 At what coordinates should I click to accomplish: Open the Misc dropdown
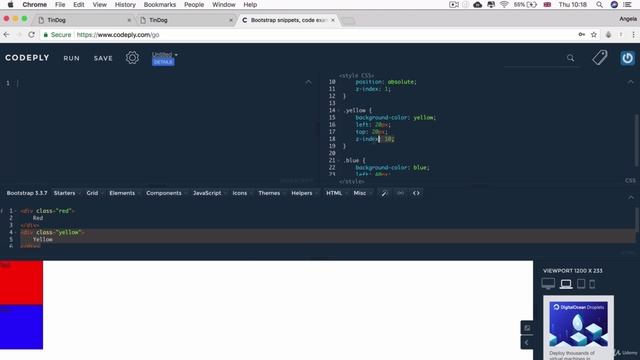tap(361, 193)
